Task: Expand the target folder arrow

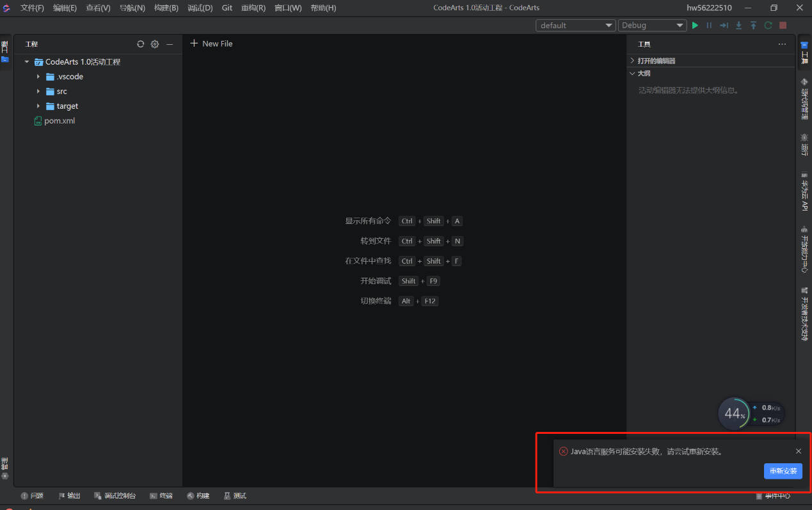Action: 38,106
